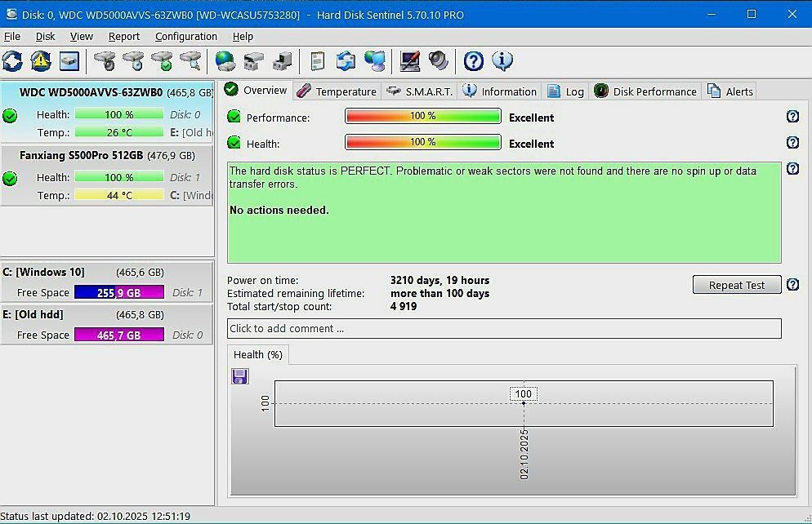812x524 pixels.
Task: Select the Health (%) graph tab
Action: [x=258, y=355]
